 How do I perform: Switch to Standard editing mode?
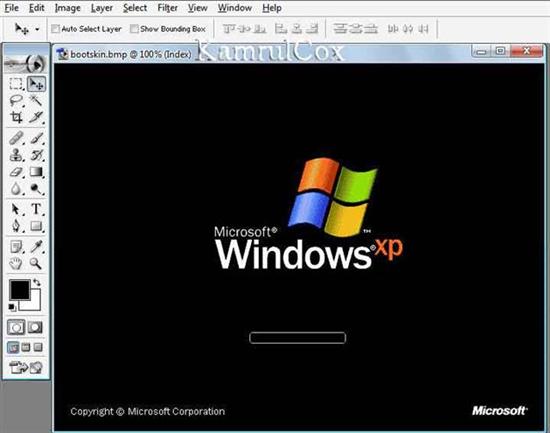tap(16, 327)
